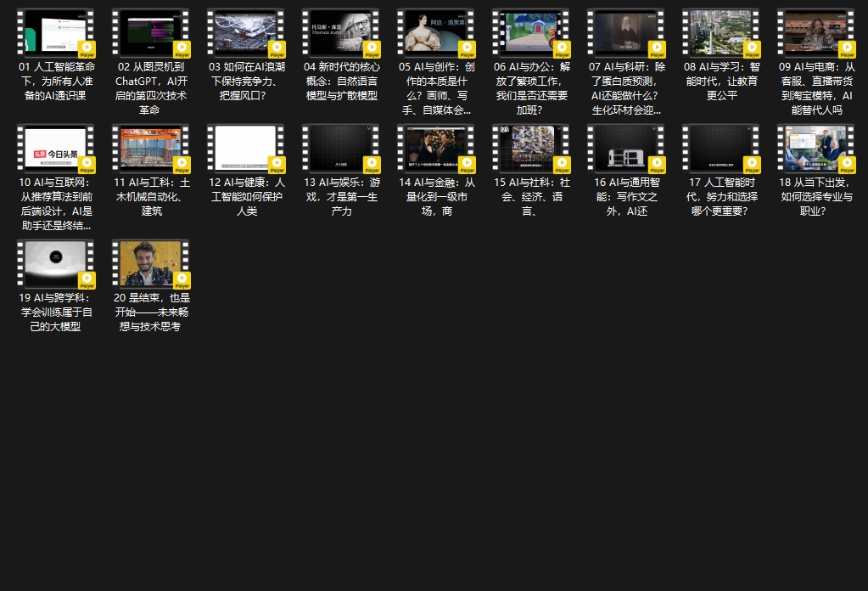Select the 12 AI与健康 video file
The width and height of the screenshot is (868, 591).
246,149
